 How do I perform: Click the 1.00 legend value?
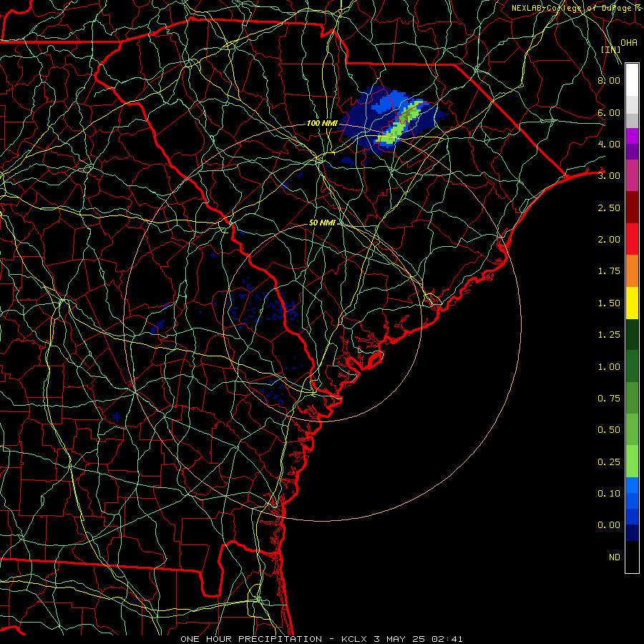[609, 367]
